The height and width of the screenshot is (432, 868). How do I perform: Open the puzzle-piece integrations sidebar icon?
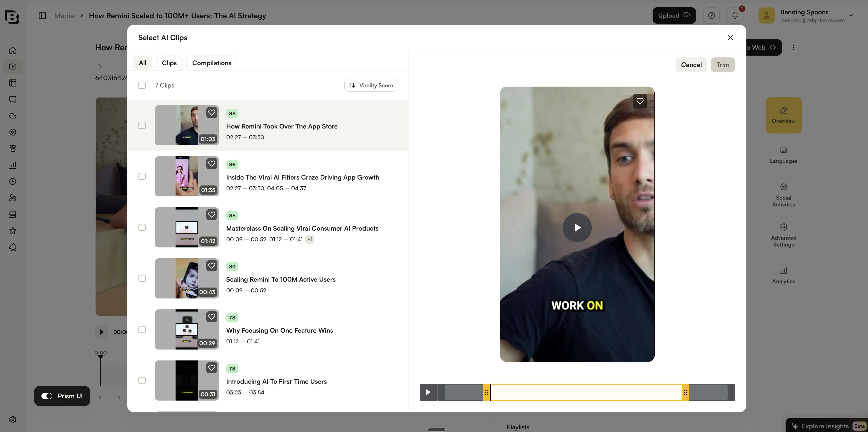tap(13, 247)
